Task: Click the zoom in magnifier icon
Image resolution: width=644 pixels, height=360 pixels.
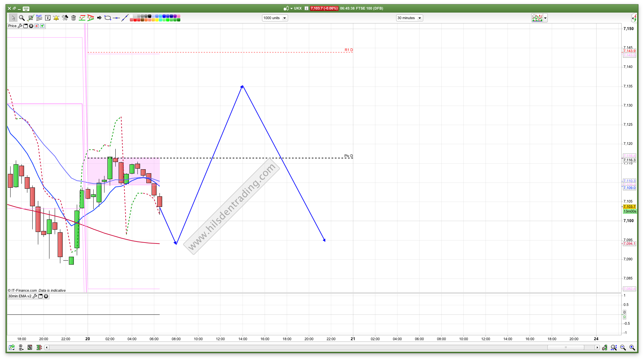Action: pyautogui.click(x=632, y=347)
